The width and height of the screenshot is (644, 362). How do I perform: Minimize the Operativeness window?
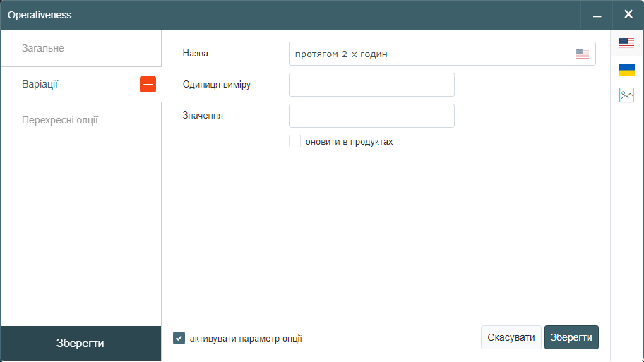click(x=597, y=16)
